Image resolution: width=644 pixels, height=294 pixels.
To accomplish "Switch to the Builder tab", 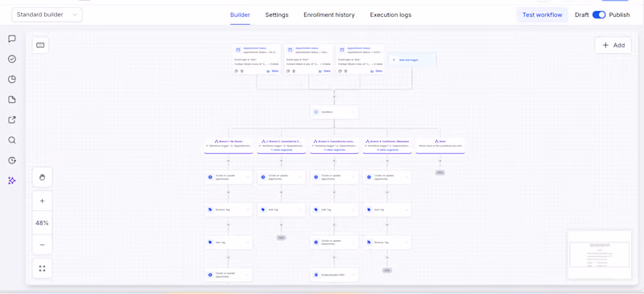I will coord(240,14).
